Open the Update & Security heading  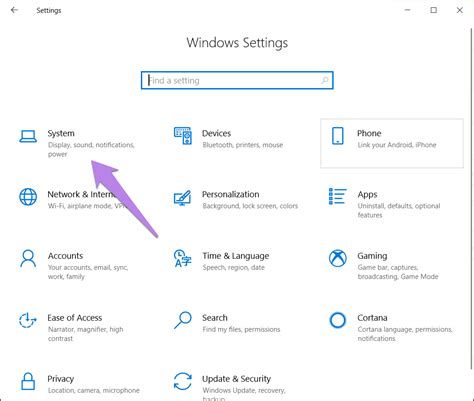pos(236,379)
